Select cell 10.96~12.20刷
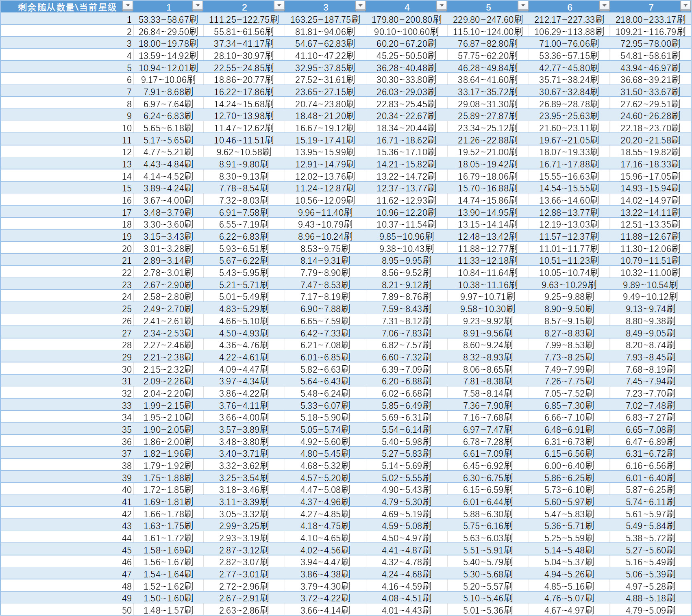Viewport: 692px width, 616px height. (x=407, y=213)
